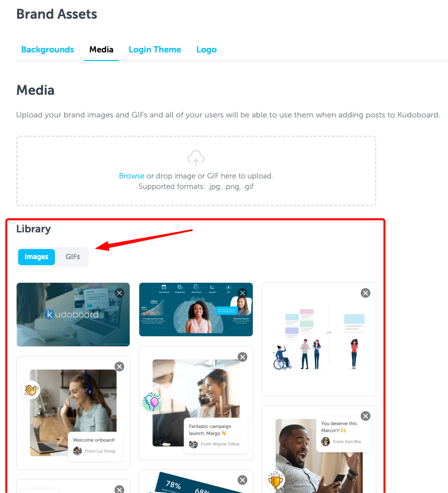Switch to the Login Theme tab

(x=155, y=50)
